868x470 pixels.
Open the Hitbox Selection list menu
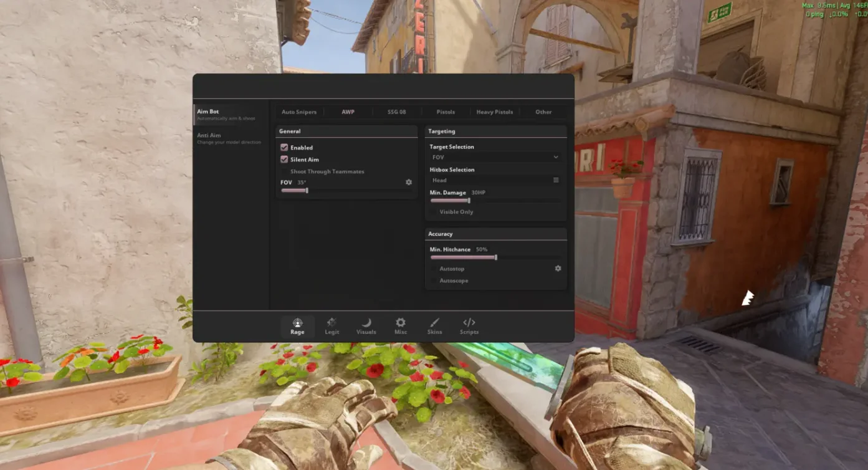point(556,180)
